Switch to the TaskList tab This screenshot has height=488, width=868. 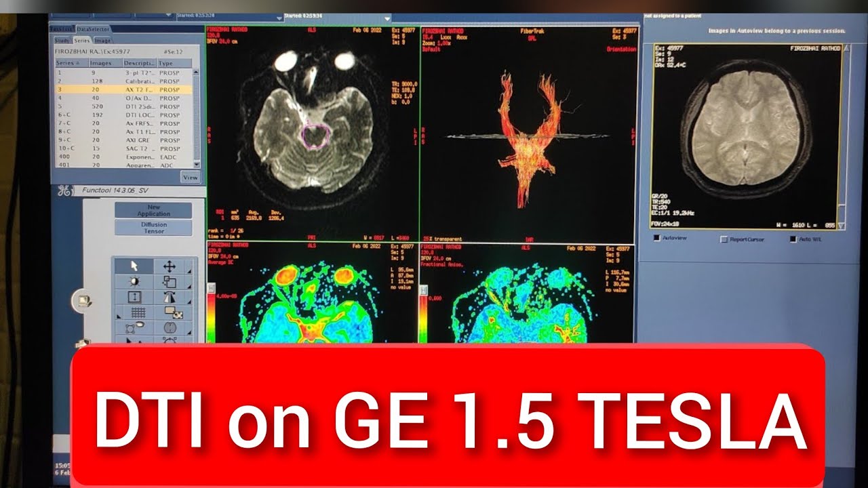(62, 29)
